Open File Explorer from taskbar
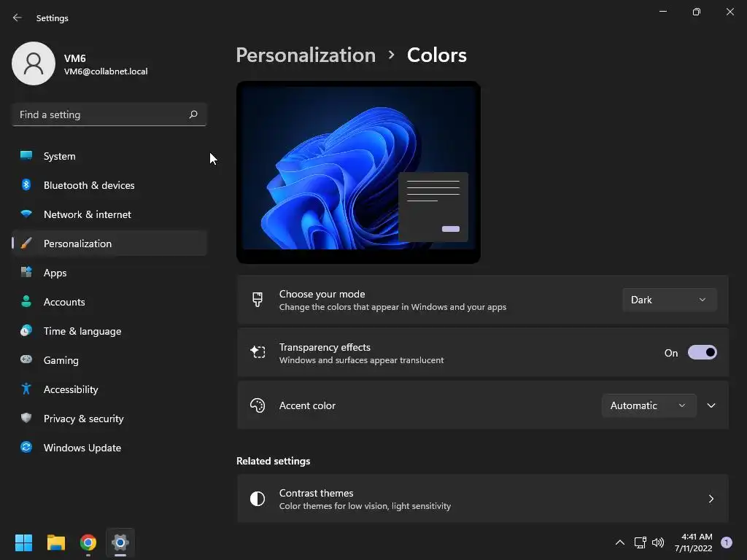The height and width of the screenshot is (560, 747). (55, 542)
